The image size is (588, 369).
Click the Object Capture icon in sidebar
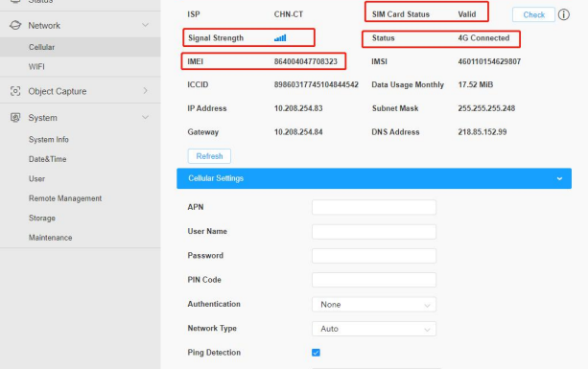pyautogui.click(x=15, y=91)
